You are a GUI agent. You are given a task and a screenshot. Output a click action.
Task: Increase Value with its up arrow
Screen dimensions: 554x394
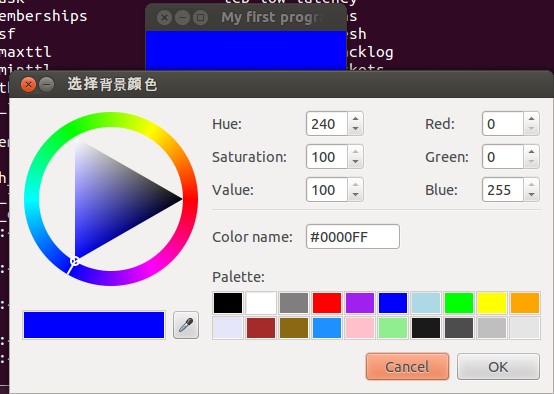pyautogui.click(x=355, y=184)
